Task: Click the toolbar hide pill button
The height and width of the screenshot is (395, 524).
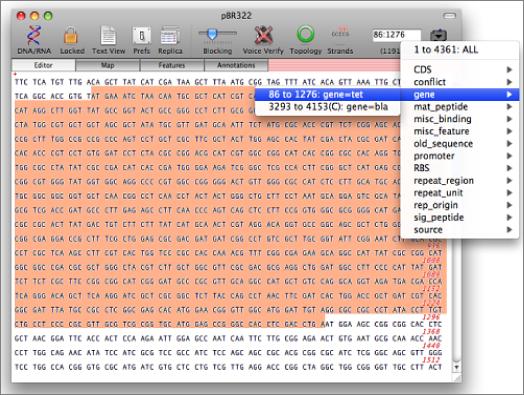Action: [449, 16]
